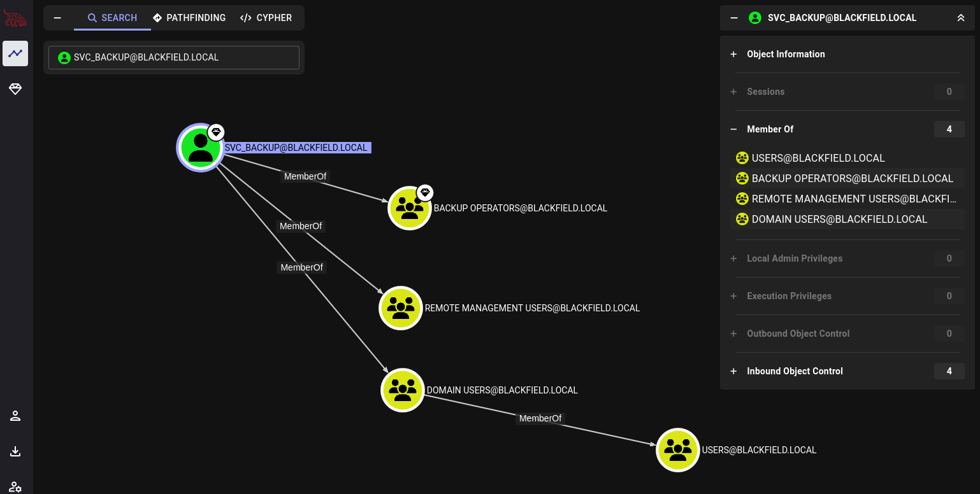Collapse all sections with double chevron
The width and height of the screenshot is (980, 494).
point(961,18)
